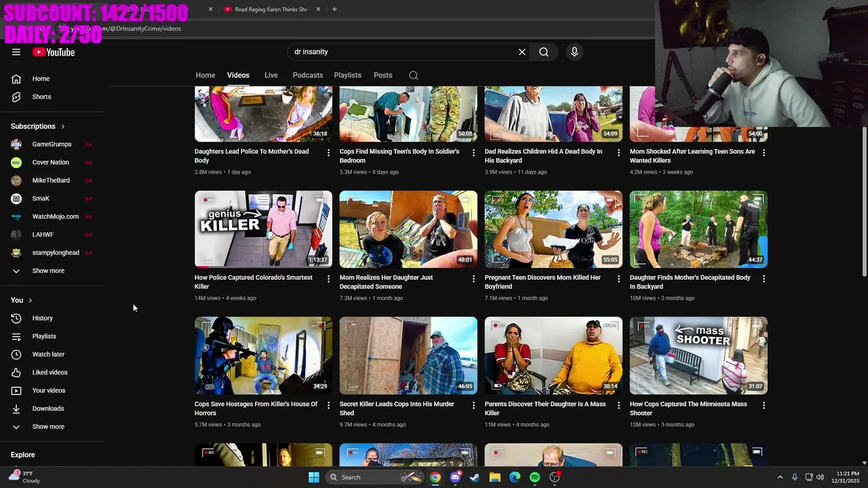The image size is (868, 488).
Task: Open options for Colorado's Smartest Killer video
Action: click(x=329, y=279)
